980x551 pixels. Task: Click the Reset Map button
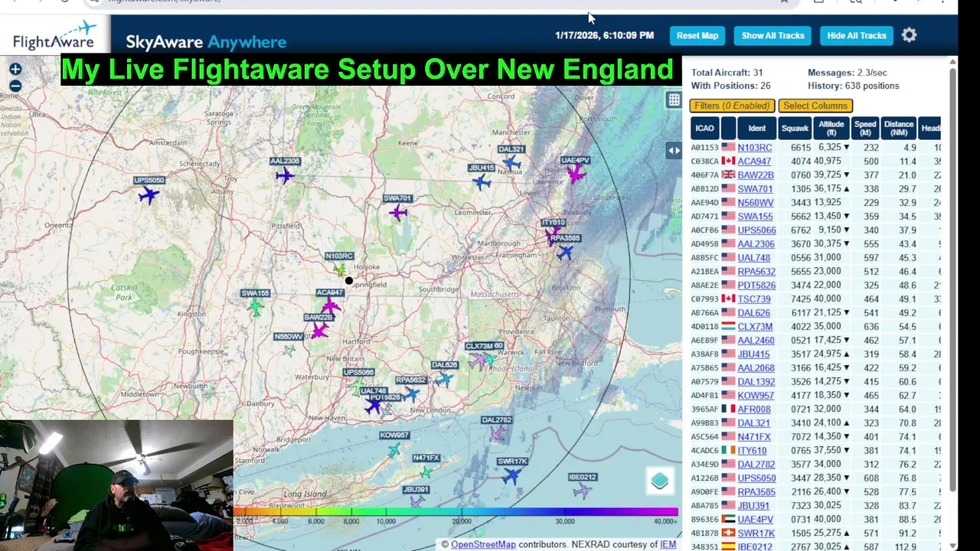697,35
